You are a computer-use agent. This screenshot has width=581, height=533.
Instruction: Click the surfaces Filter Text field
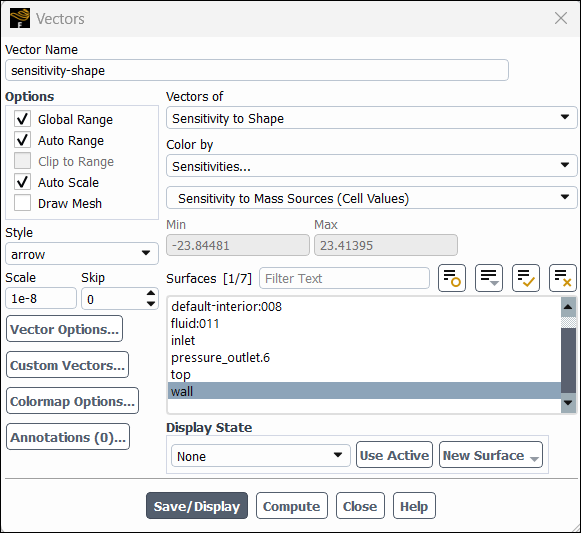point(344,278)
